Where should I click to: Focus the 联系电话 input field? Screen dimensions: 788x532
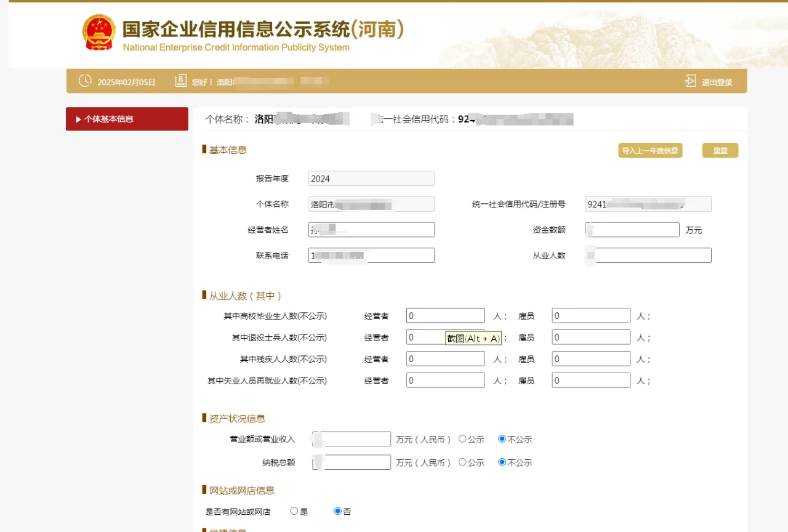click(x=371, y=255)
